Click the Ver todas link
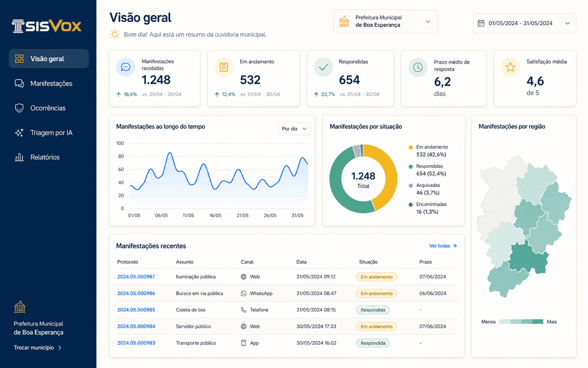Screen dimensions: 588x368 (443, 246)
